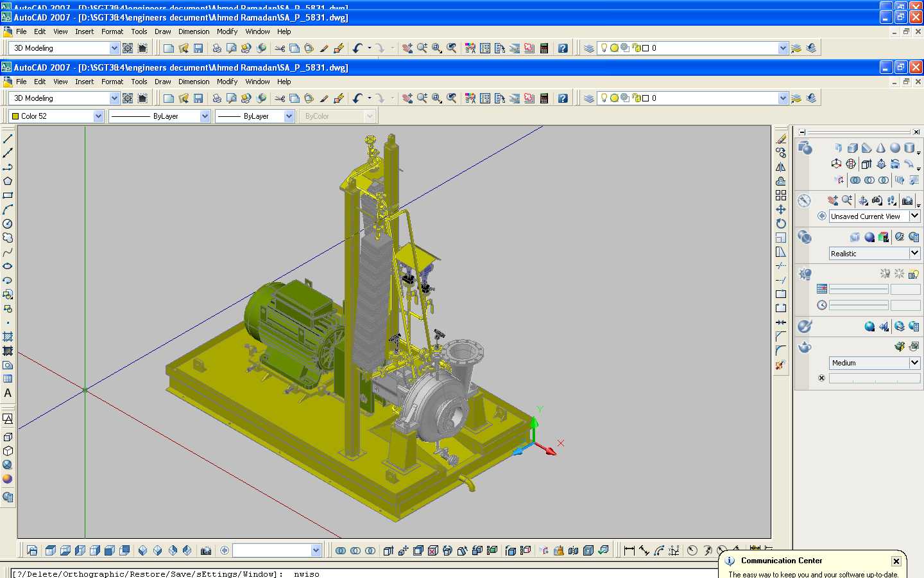This screenshot has height=578, width=924.
Task: Select the Line tool in Draw toolbar
Action: pyautogui.click(x=8, y=139)
